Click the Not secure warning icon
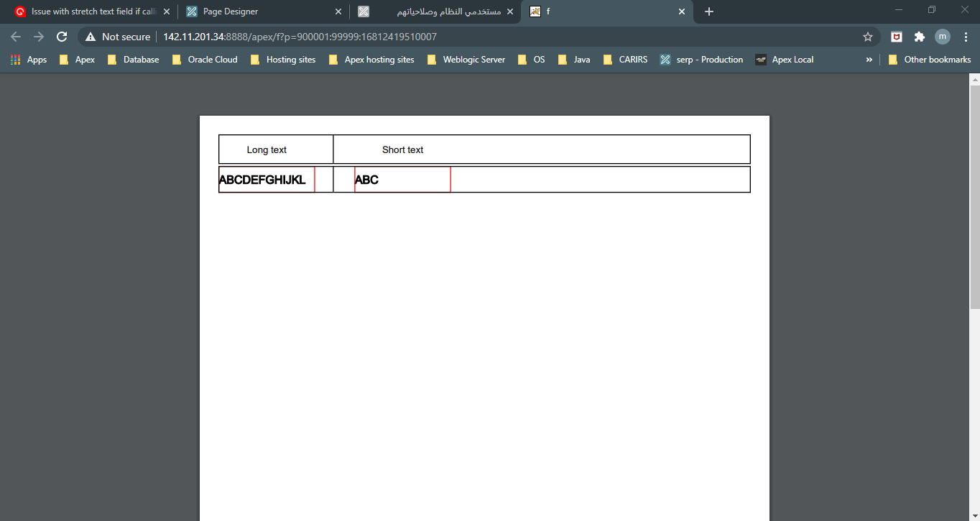This screenshot has width=980, height=521. tap(91, 37)
